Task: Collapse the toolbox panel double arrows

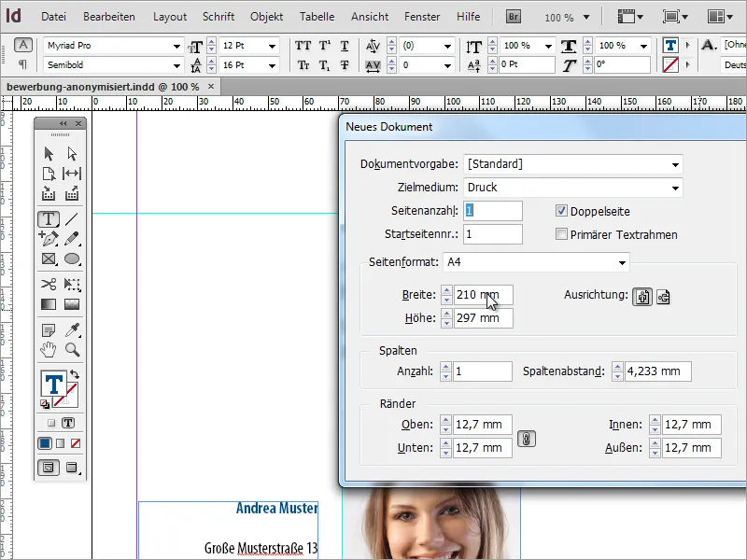Action: point(63,124)
